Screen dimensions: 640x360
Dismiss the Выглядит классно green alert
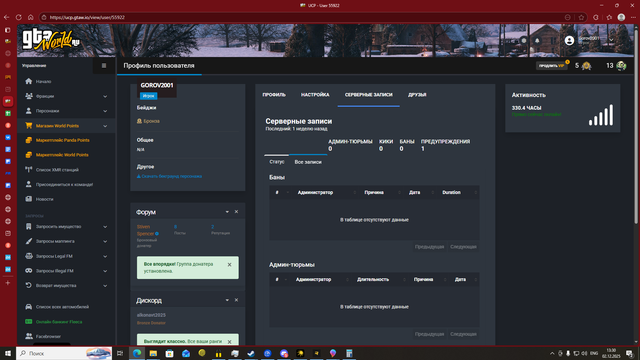(x=229, y=342)
